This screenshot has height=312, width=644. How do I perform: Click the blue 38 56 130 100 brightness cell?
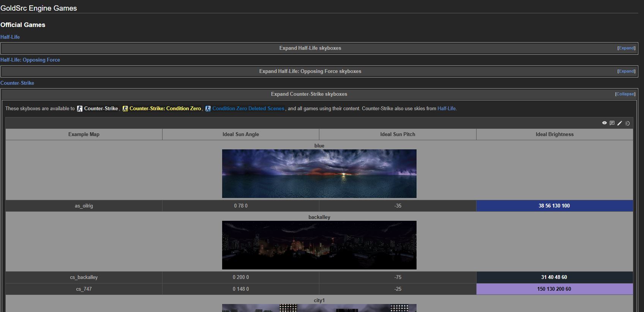(x=554, y=206)
